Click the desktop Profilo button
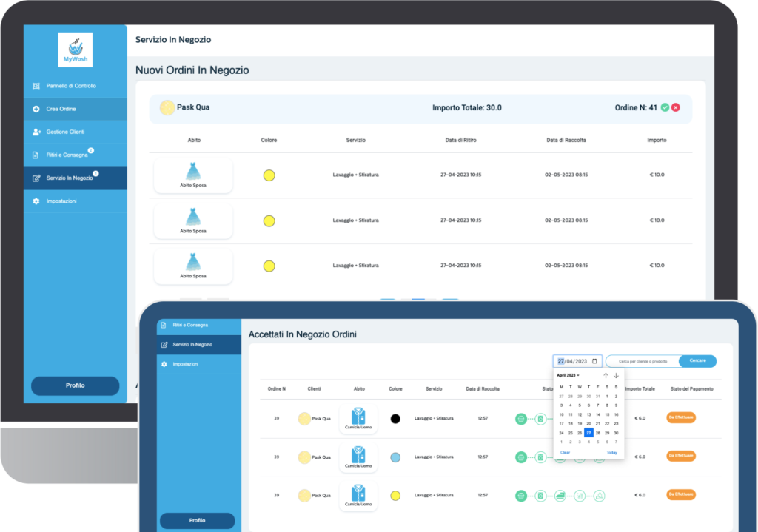This screenshot has width=758, height=532. pos(75,385)
